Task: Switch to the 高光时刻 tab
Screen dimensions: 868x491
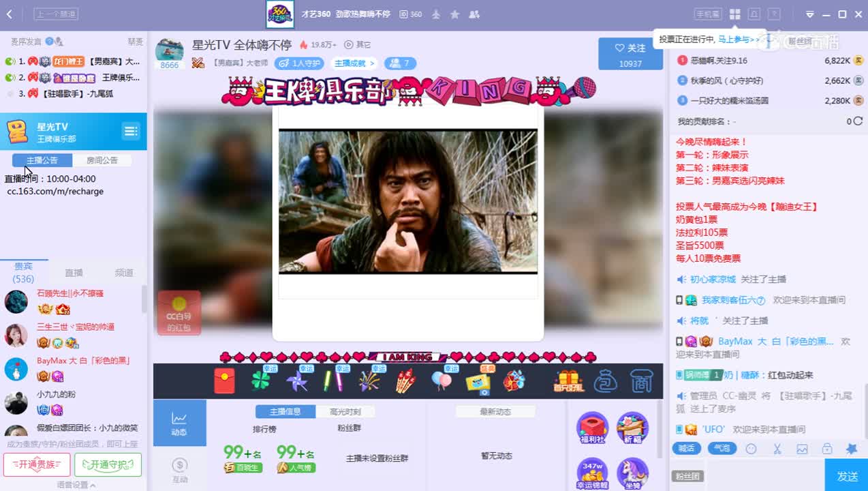Action: tap(345, 412)
